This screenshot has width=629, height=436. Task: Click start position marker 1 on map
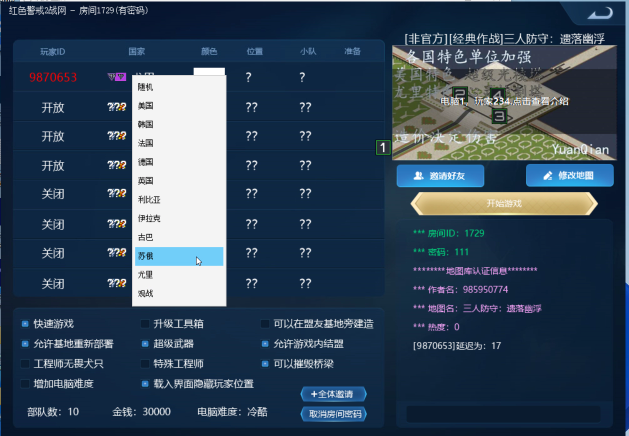tap(381, 148)
